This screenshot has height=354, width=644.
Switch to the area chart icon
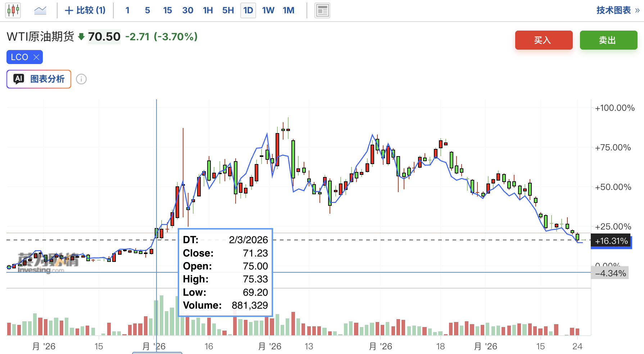coord(40,10)
